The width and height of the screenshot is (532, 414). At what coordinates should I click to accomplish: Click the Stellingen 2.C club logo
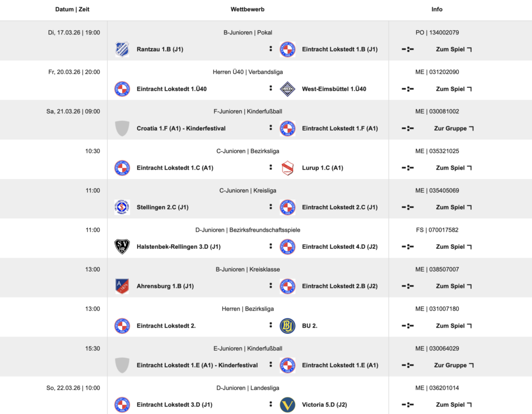122,207
